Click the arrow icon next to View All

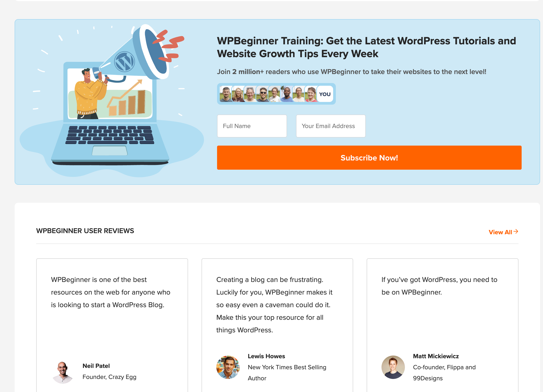click(x=516, y=231)
